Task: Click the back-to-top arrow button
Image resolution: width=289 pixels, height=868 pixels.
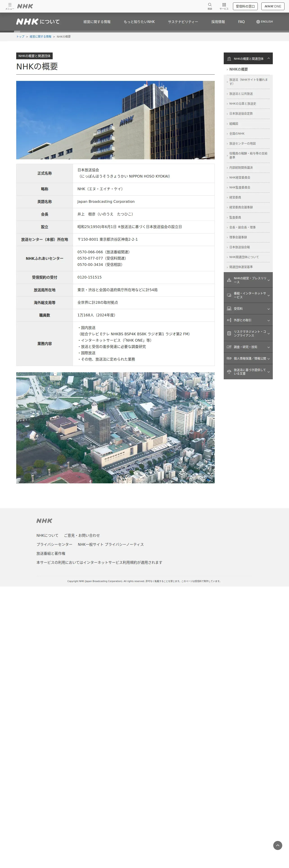Action: (278, 845)
